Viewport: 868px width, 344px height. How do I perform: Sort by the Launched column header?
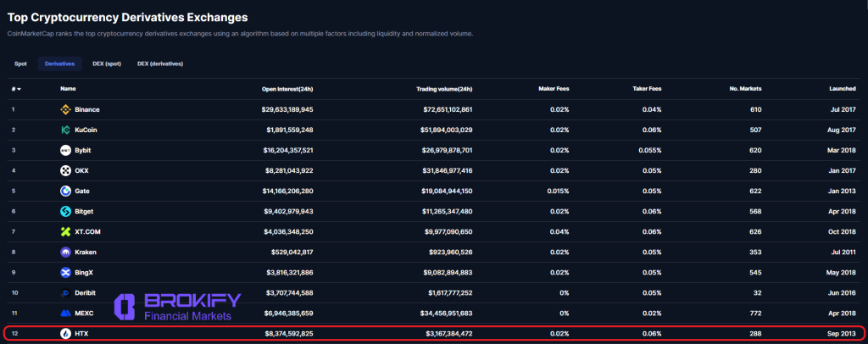[x=842, y=89]
